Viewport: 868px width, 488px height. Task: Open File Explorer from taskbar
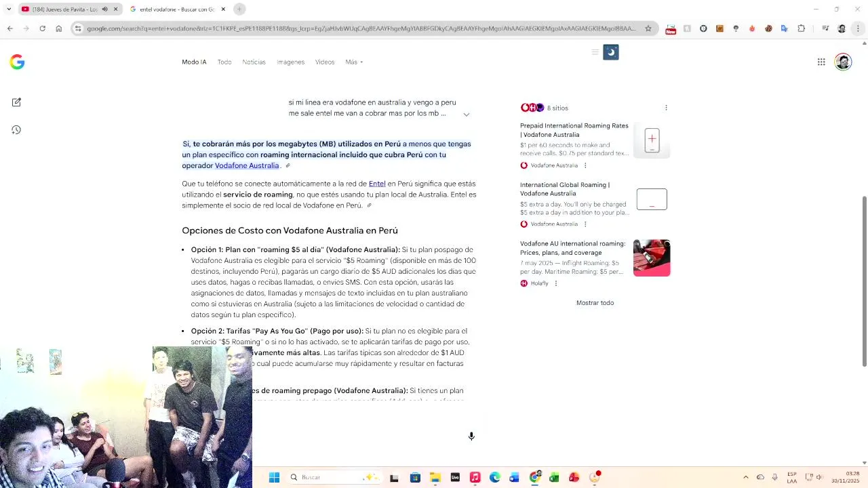[435, 478]
